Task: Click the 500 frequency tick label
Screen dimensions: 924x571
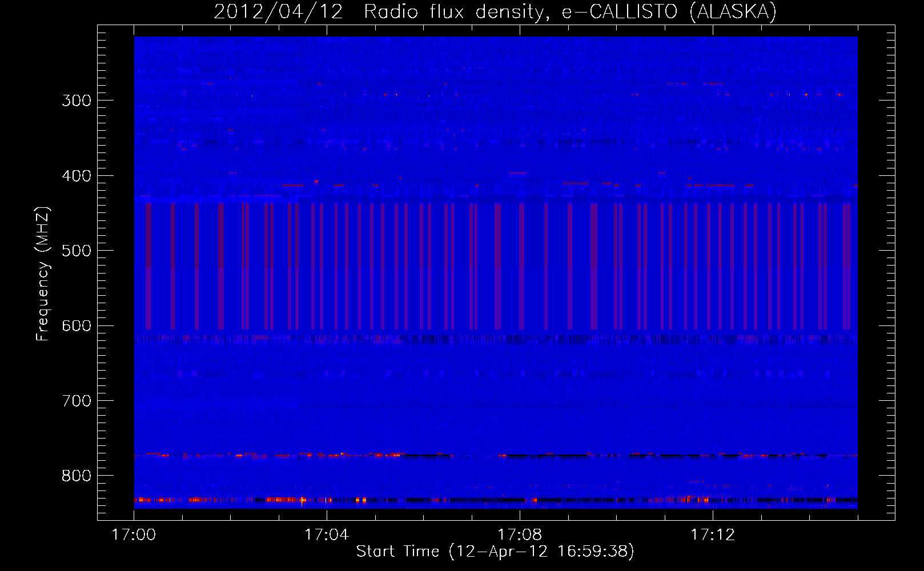Action: point(77,251)
